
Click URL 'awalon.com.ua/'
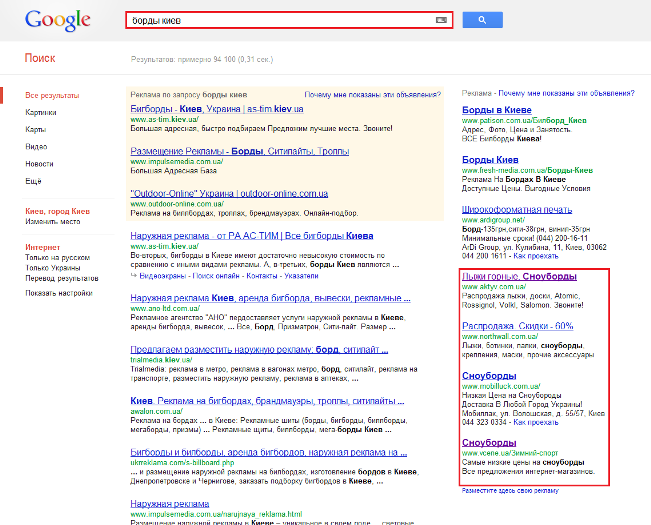(157, 412)
